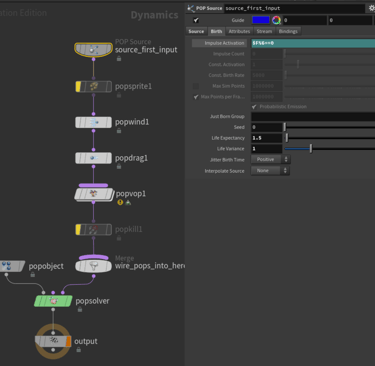Image resolution: width=375 pixels, height=366 pixels.
Task: Toggle Probabilistic Emission checkbox
Action: point(254,107)
